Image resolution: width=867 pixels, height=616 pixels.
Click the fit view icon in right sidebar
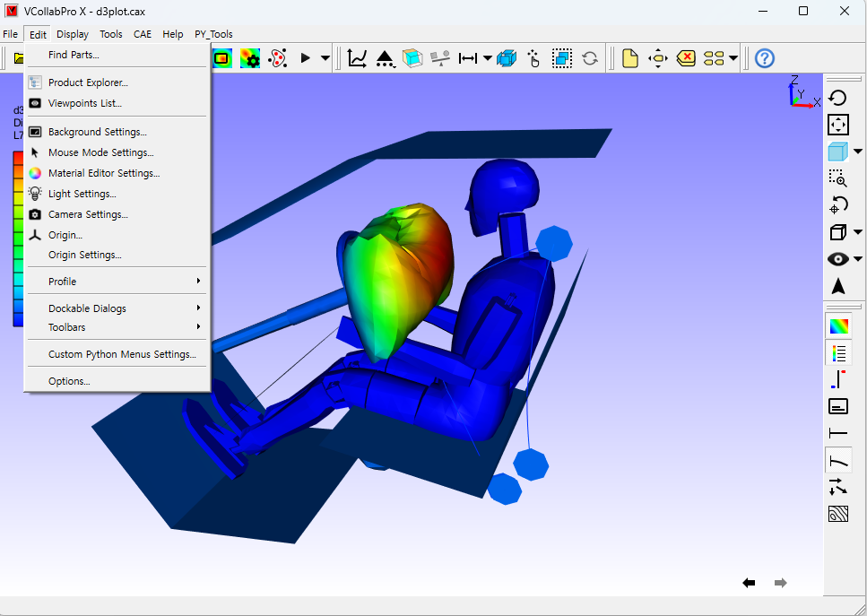pyautogui.click(x=838, y=125)
